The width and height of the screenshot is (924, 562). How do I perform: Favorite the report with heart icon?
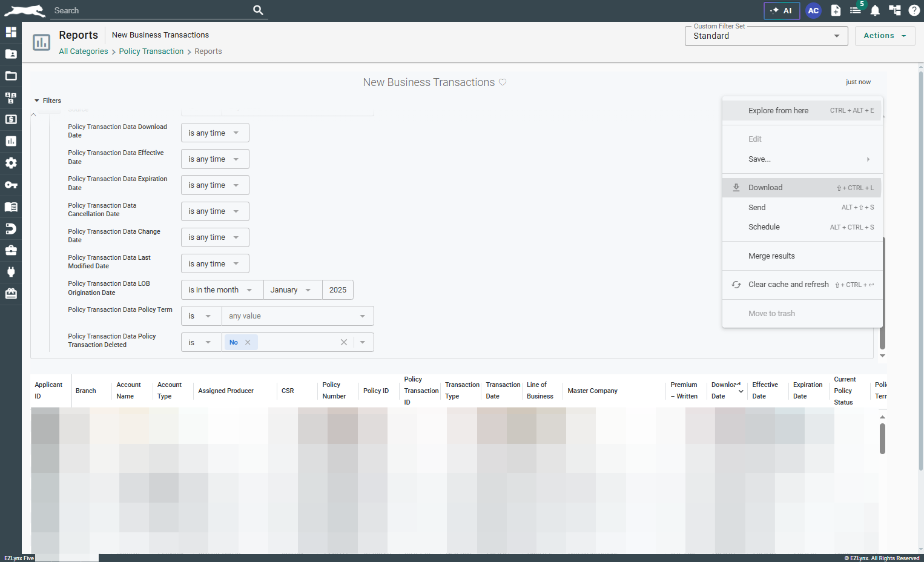coord(503,82)
